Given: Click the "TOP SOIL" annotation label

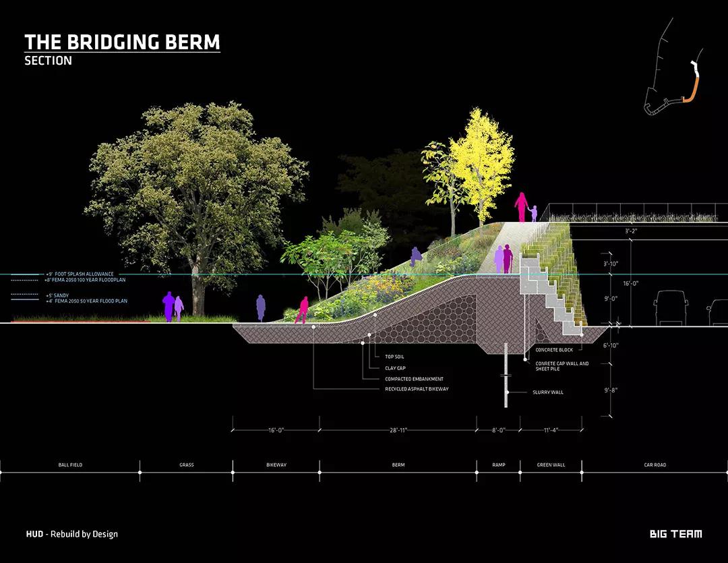Looking at the screenshot, I should [395, 357].
